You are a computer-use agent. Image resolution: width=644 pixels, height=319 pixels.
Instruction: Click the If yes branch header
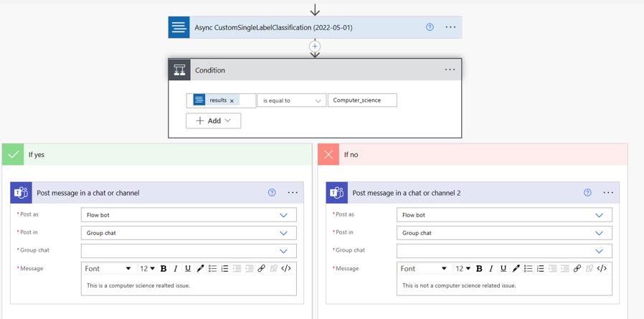157,154
